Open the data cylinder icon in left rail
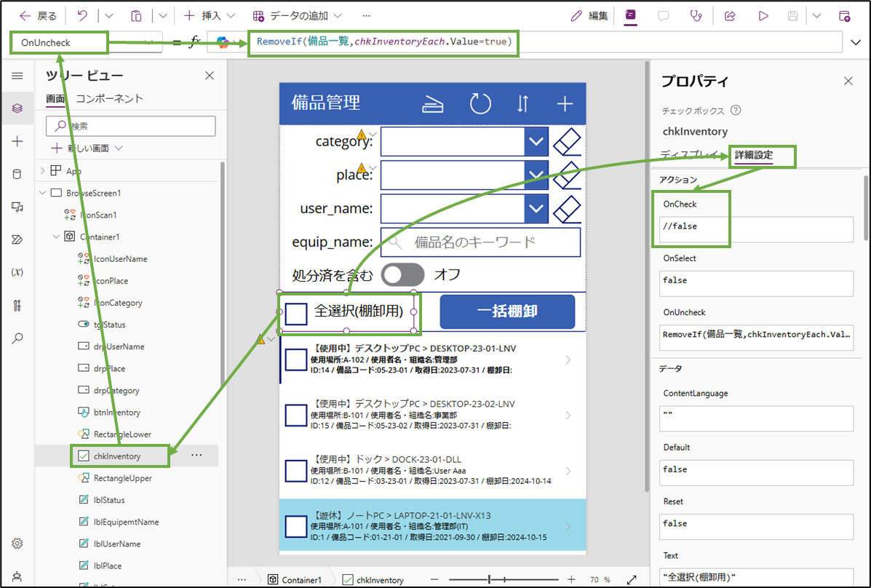This screenshot has height=588, width=871. [17, 174]
